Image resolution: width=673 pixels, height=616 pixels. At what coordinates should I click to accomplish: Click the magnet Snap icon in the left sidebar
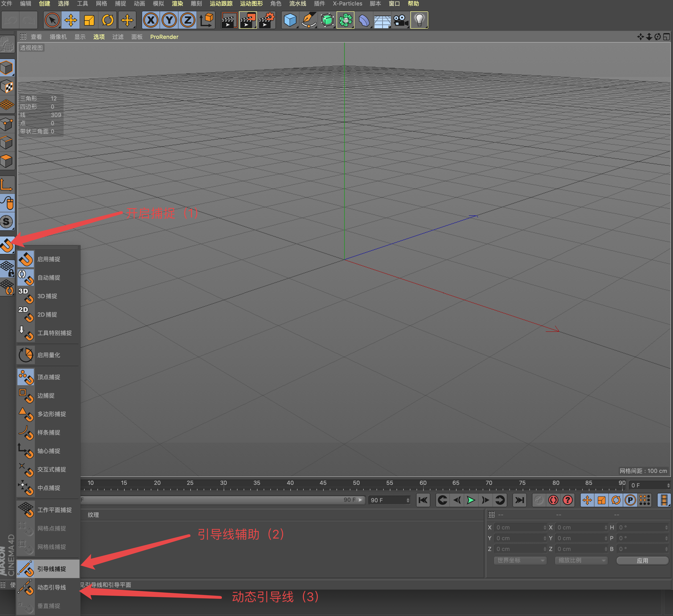(x=7, y=245)
